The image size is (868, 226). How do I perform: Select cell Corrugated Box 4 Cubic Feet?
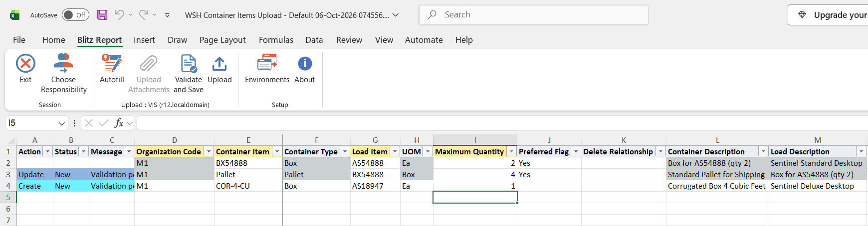(x=717, y=186)
